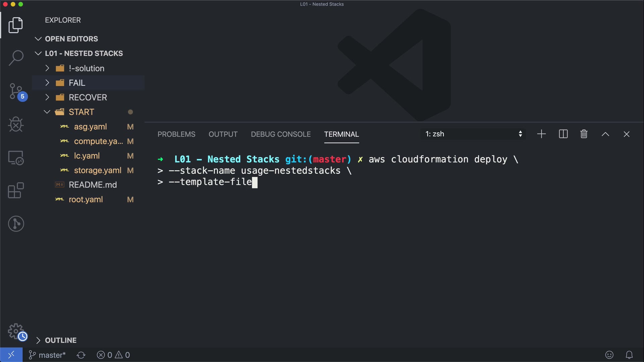Expand the OUTLINE section
644x362 pixels.
click(x=60, y=340)
